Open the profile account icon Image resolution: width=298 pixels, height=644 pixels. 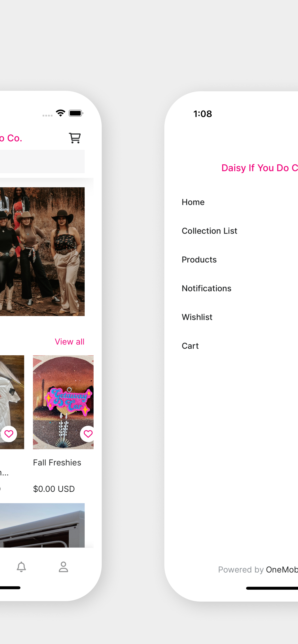[63, 567]
